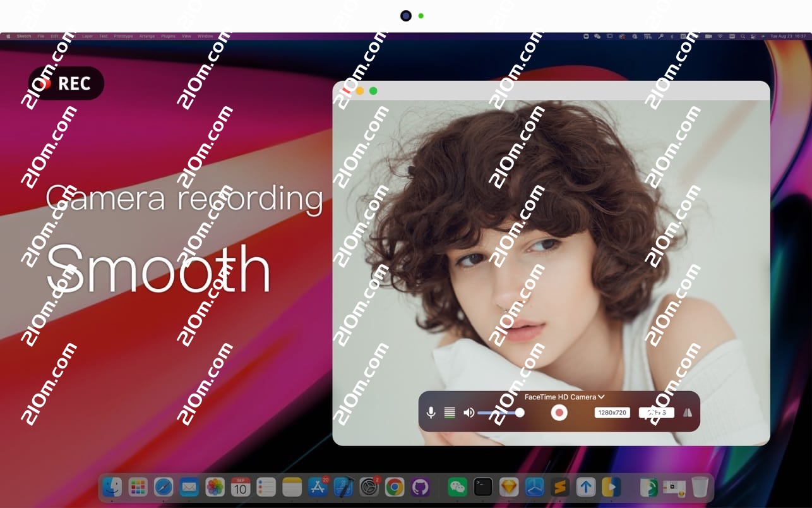Screen dimensions: 812x508
Task: Open the 1280x720 resolution selector
Action: 612,413
